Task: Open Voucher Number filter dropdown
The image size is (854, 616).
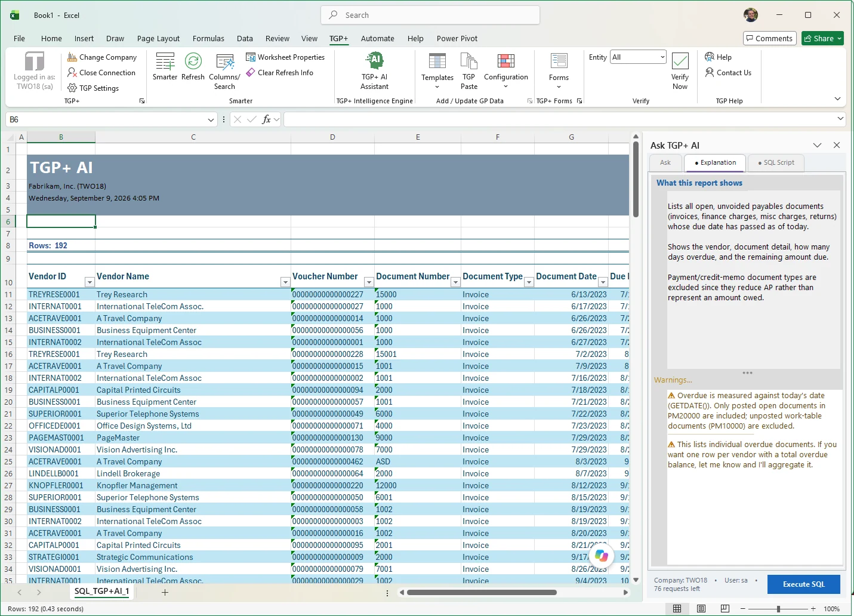Action: 369,282
